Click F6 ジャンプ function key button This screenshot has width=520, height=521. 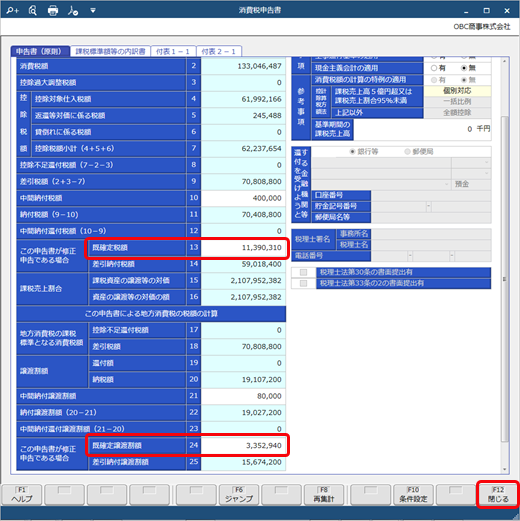[239, 495]
